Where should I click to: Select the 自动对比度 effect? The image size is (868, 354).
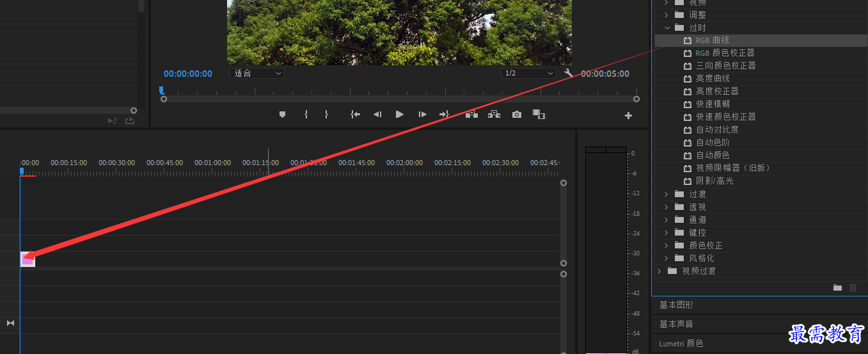click(x=717, y=129)
